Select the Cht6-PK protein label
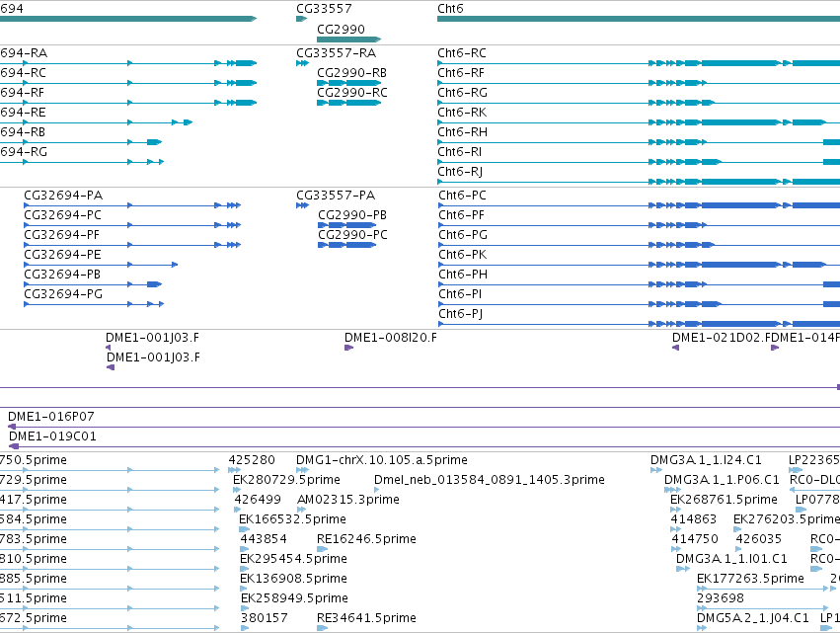This screenshot has width=840, height=633. pos(463,255)
